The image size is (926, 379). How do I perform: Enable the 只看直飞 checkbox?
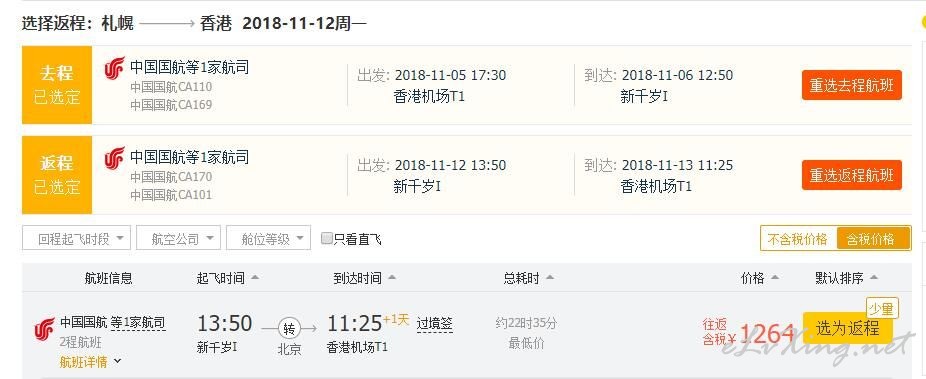point(327,238)
